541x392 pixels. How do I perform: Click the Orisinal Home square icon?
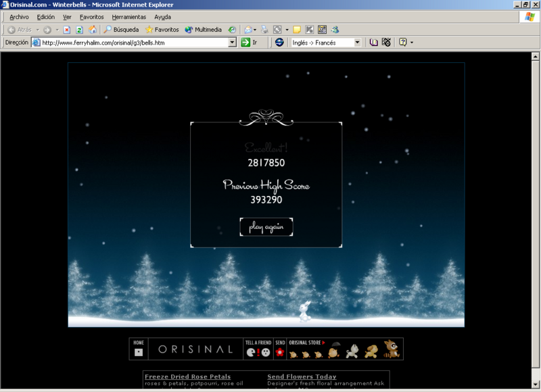(x=139, y=351)
